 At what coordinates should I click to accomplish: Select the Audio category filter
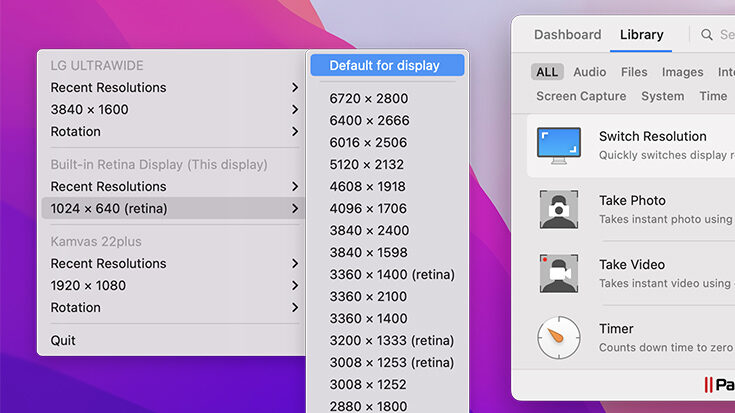tap(589, 72)
